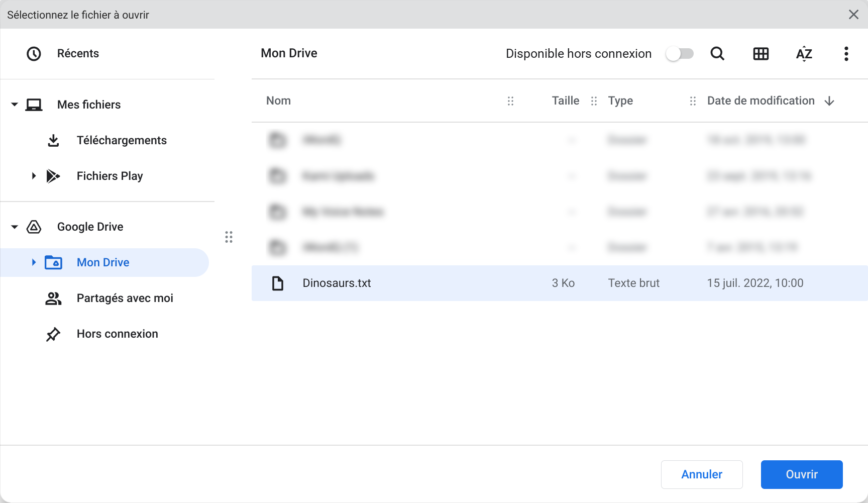Image resolution: width=868 pixels, height=503 pixels.
Task: Sort by Date de modification column
Action: tap(761, 100)
